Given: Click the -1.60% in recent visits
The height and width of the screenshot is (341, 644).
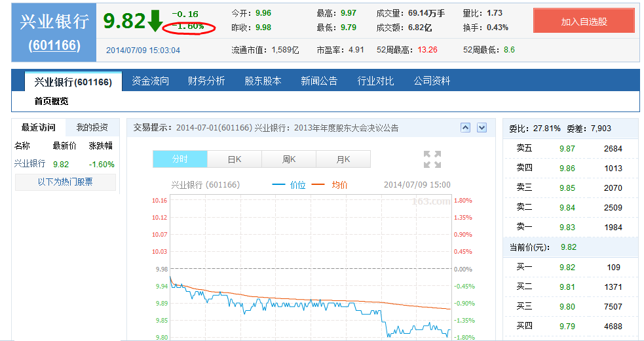Looking at the screenshot, I should pyautogui.click(x=102, y=165).
